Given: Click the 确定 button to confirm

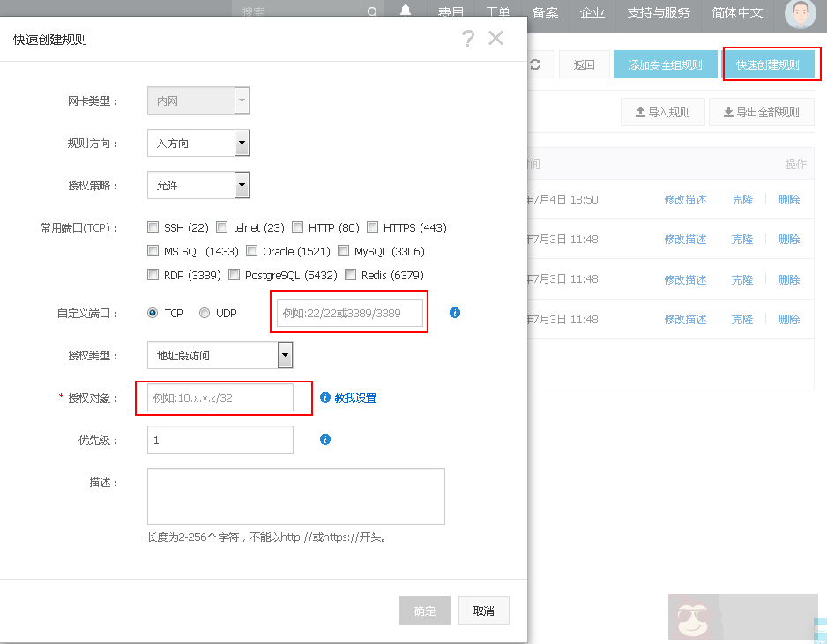Looking at the screenshot, I should [x=424, y=610].
